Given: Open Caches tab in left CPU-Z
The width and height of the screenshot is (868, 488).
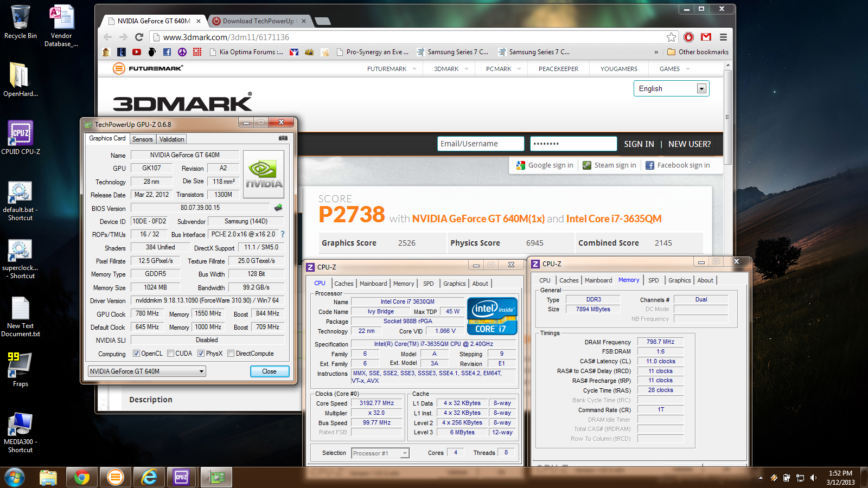Looking at the screenshot, I should point(343,284).
